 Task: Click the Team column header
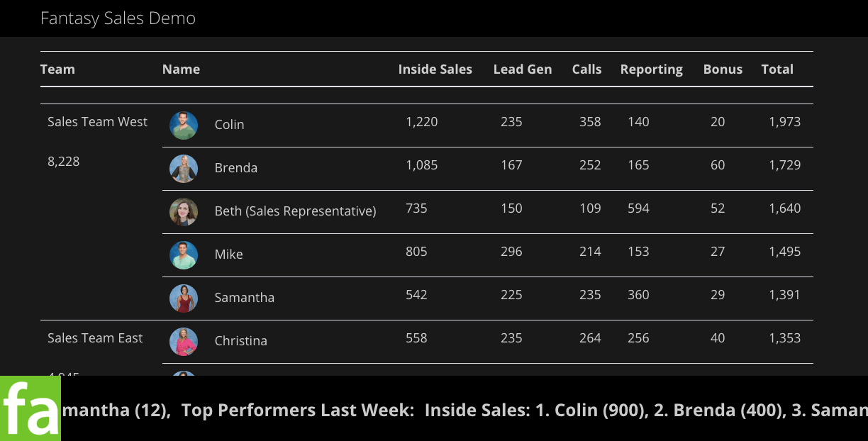tap(57, 69)
